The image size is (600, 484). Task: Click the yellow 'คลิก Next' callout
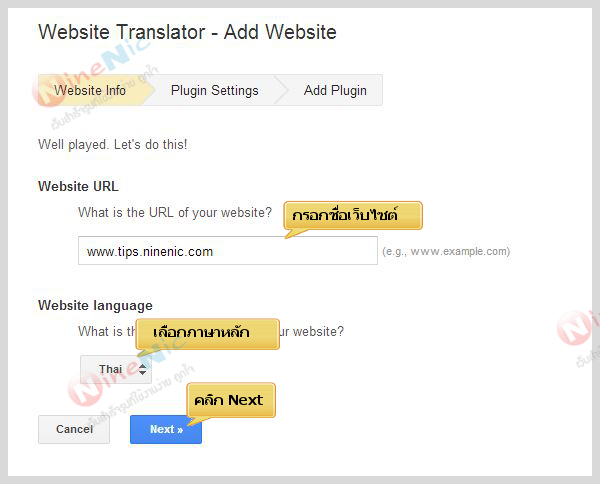pos(230,400)
